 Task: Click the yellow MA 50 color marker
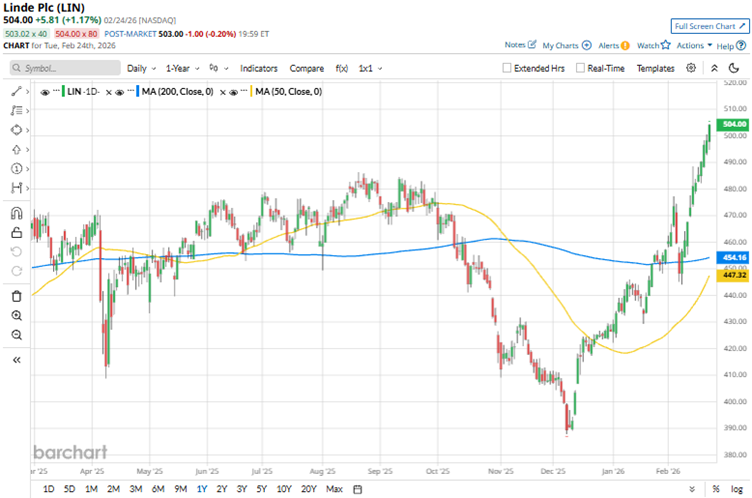click(x=248, y=91)
